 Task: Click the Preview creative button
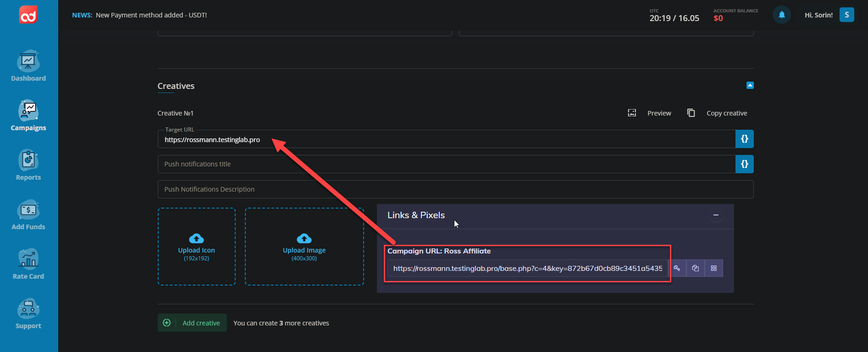pyautogui.click(x=650, y=113)
